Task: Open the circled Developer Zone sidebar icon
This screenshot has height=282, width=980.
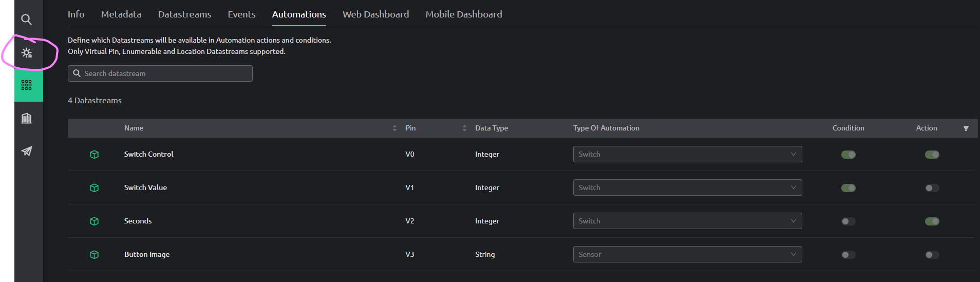Action: pos(27,52)
